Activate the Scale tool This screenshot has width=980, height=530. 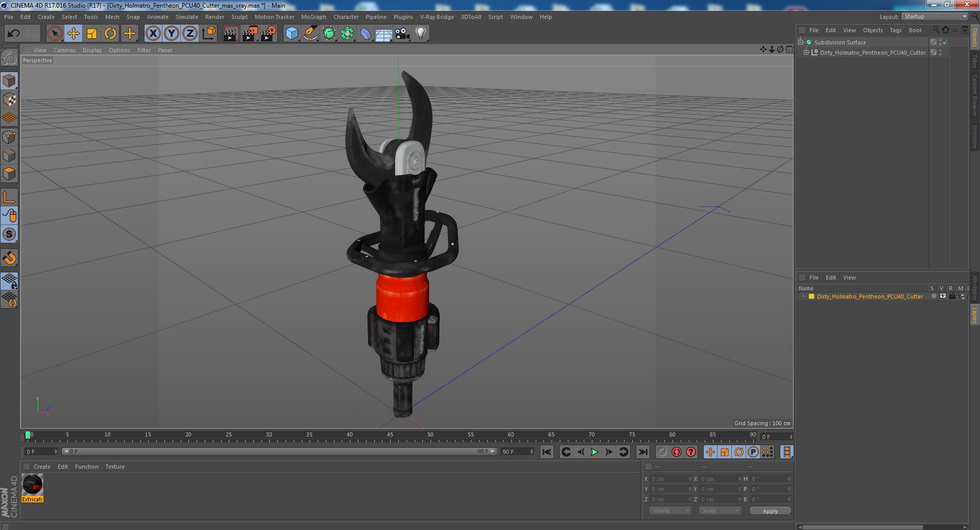coord(92,34)
